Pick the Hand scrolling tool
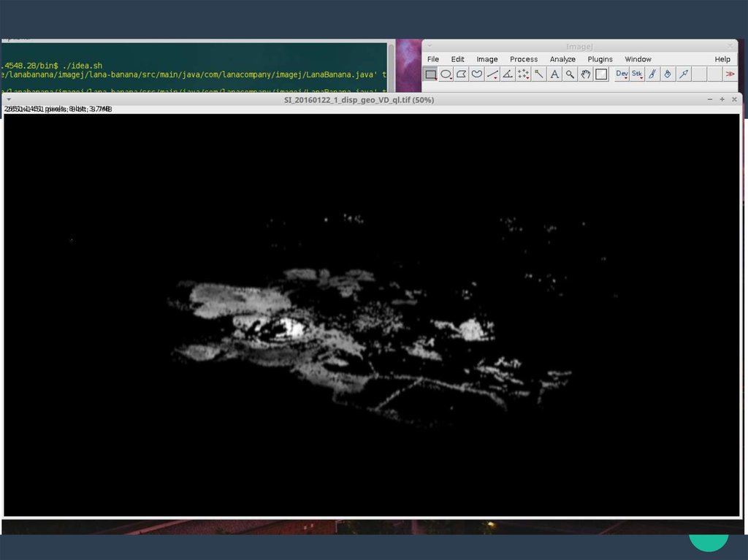 [585, 74]
